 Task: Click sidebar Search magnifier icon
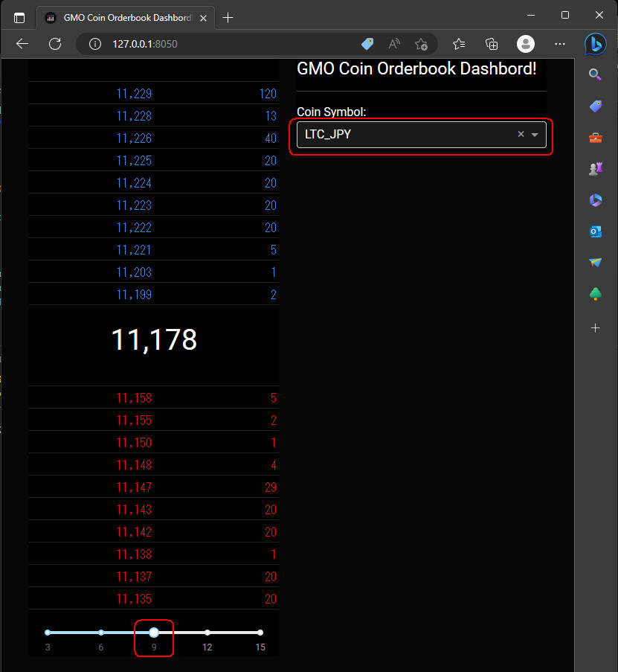595,74
